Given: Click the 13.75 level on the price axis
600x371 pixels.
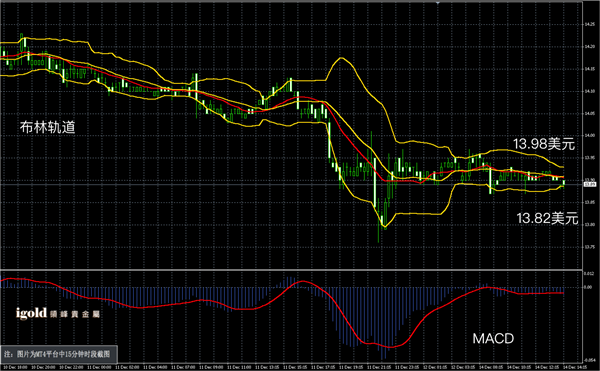Looking at the screenshot, I should tap(589, 247).
